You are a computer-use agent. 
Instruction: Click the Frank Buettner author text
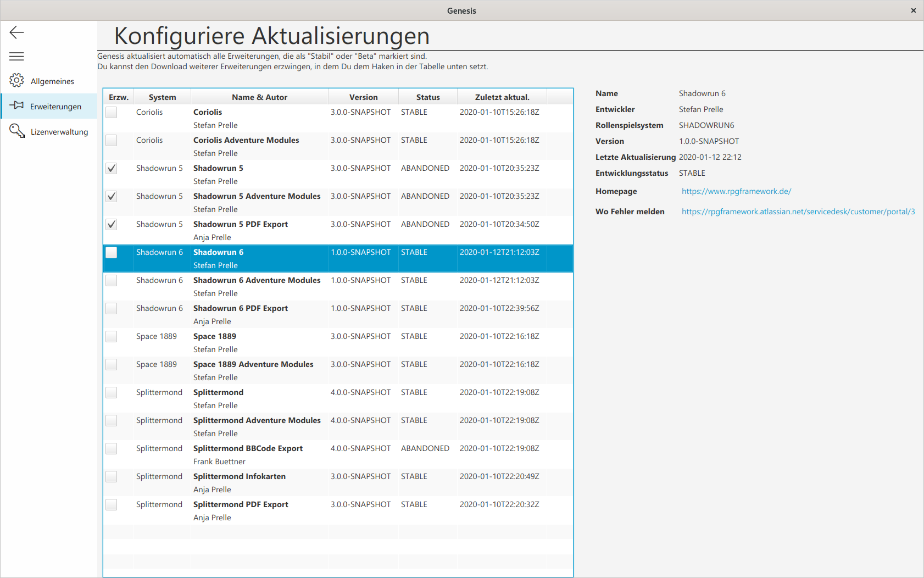click(219, 462)
